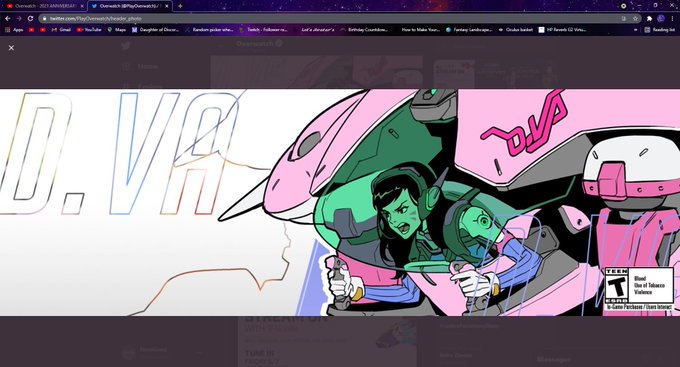Open the Birthday Countdown bookmark
The width and height of the screenshot is (680, 367).
point(364,30)
